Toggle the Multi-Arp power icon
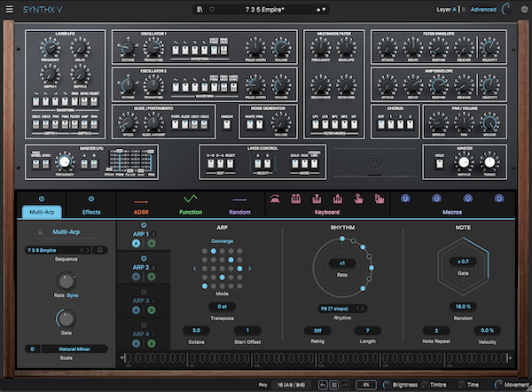The image size is (532, 392). click(x=42, y=199)
